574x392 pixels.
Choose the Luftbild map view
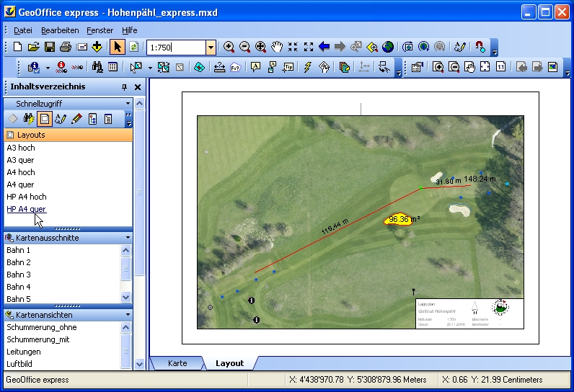click(x=21, y=364)
